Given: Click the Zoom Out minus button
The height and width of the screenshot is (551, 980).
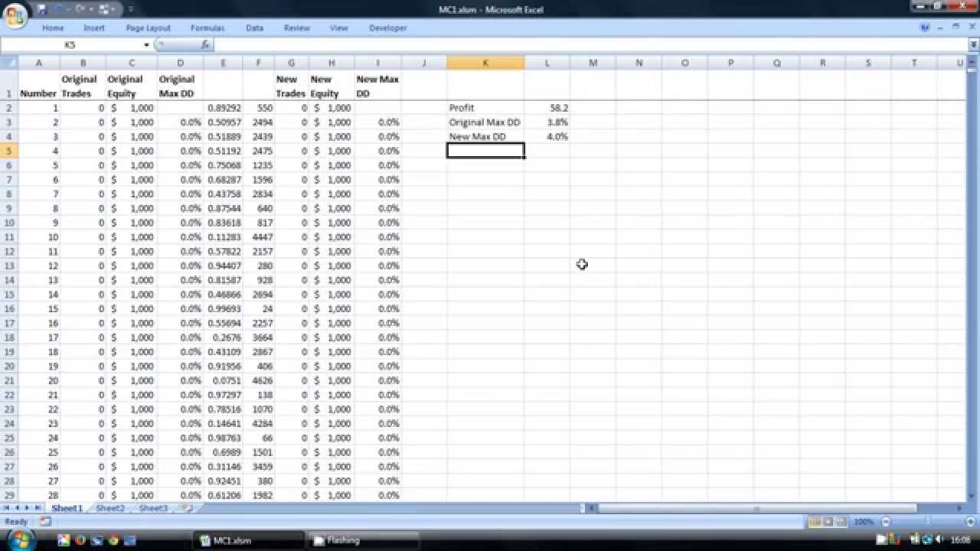Looking at the screenshot, I should coord(886,521).
